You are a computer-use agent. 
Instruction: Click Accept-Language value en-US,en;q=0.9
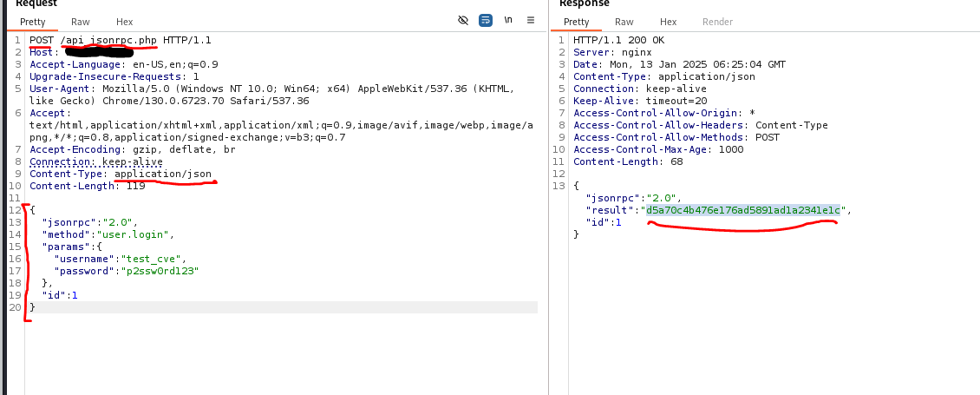coord(176,64)
